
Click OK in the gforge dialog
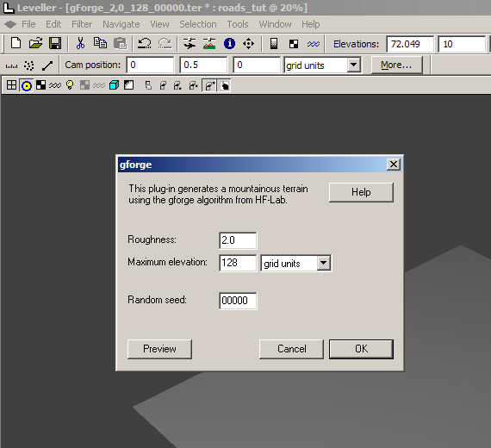tap(362, 349)
